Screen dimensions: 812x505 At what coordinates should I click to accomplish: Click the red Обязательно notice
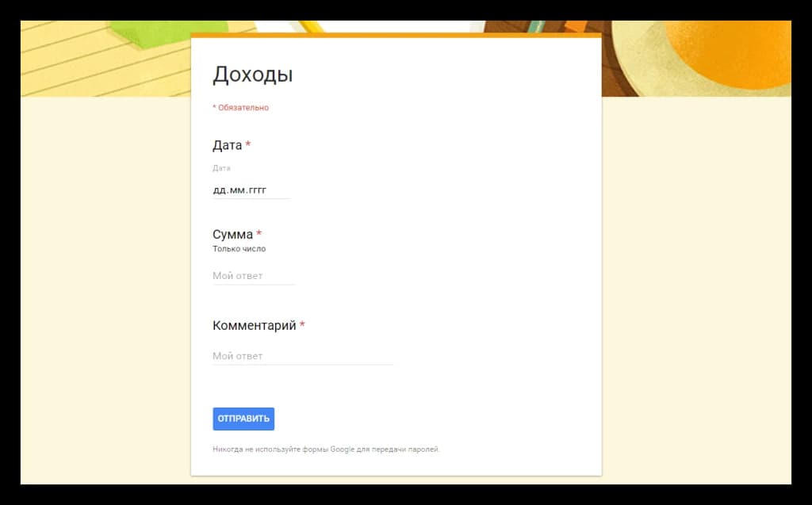click(241, 108)
